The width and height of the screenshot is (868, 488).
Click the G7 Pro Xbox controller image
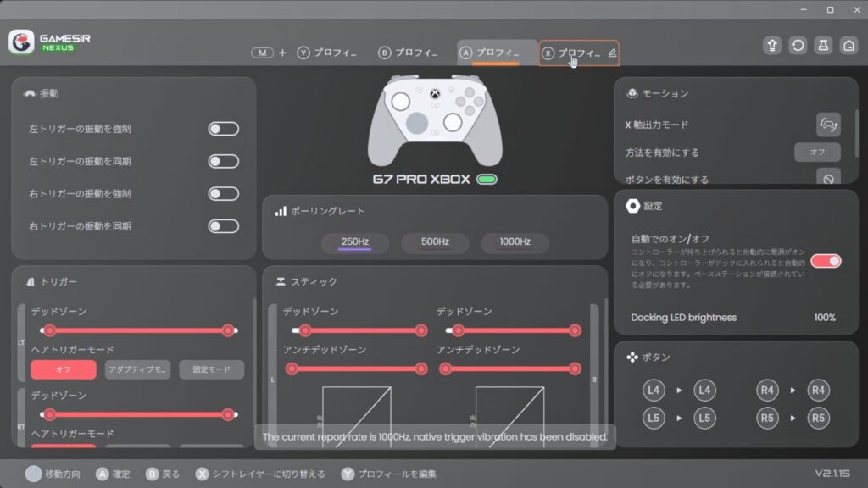pos(435,120)
